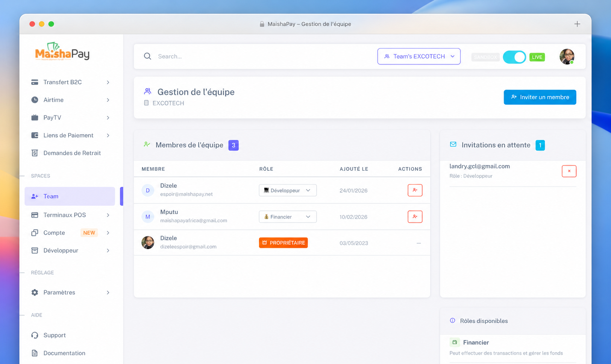
Task: Select the Team sidebar item
Action: click(x=70, y=196)
